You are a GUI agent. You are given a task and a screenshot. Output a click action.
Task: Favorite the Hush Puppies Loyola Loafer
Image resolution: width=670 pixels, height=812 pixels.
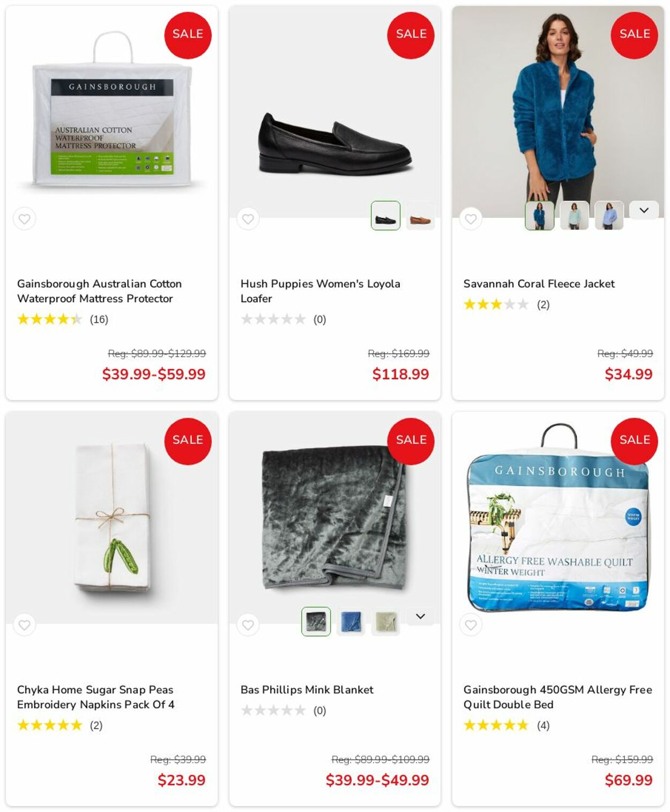(248, 219)
